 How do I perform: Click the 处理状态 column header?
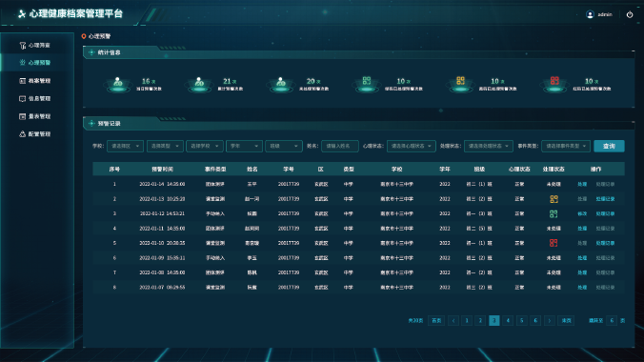[x=553, y=170]
